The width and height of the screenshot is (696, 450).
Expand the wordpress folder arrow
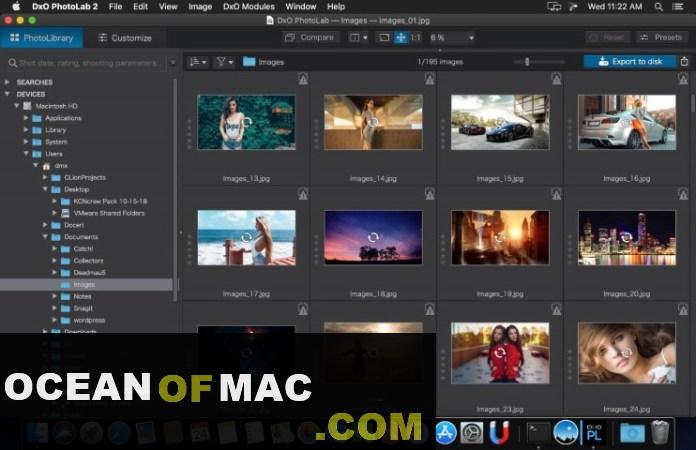[x=54, y=320]
